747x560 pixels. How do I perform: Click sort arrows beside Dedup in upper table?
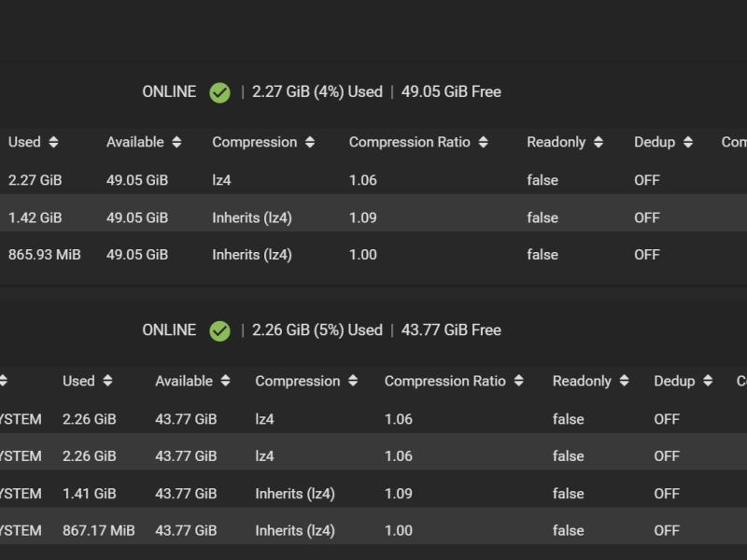(688, 143)
